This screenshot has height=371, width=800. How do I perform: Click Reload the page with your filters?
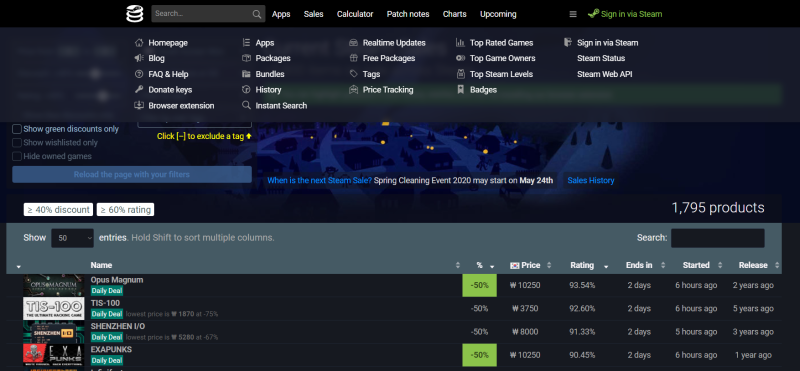[x=132, y=175]
